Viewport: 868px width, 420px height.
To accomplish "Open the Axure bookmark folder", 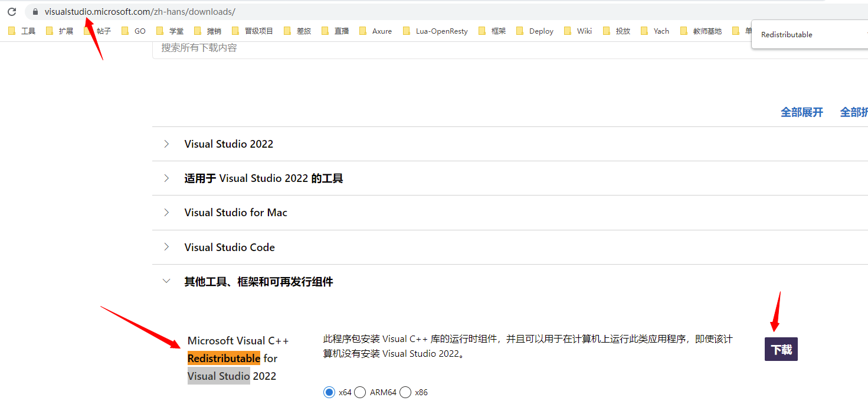I will [x=375, y=31].
